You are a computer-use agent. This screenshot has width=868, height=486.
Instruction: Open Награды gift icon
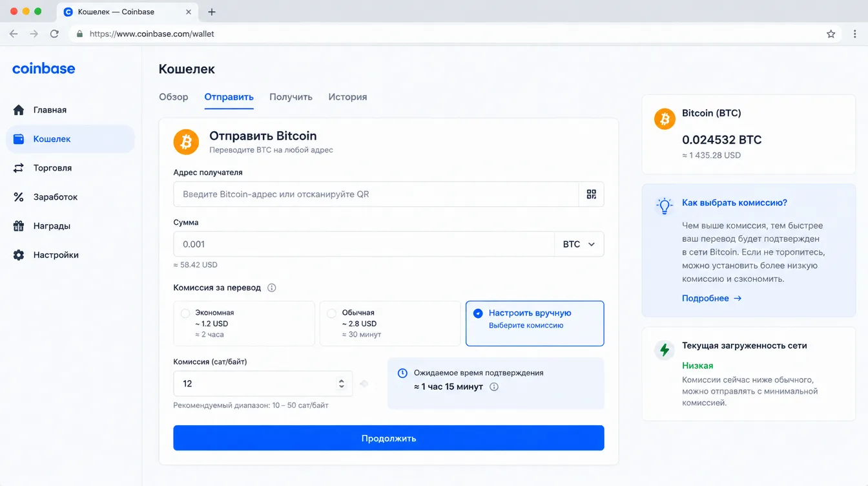pyautogui.click(x=19, y=226)
